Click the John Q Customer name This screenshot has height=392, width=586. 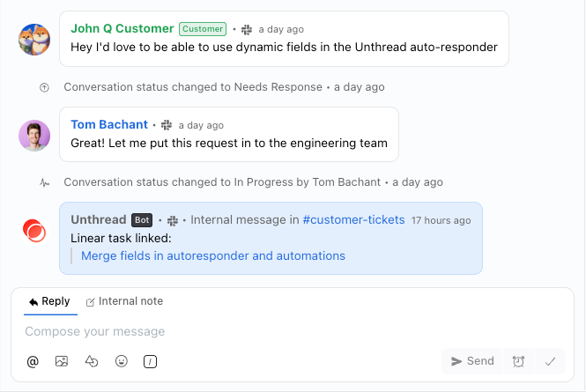tap(122, 28)
